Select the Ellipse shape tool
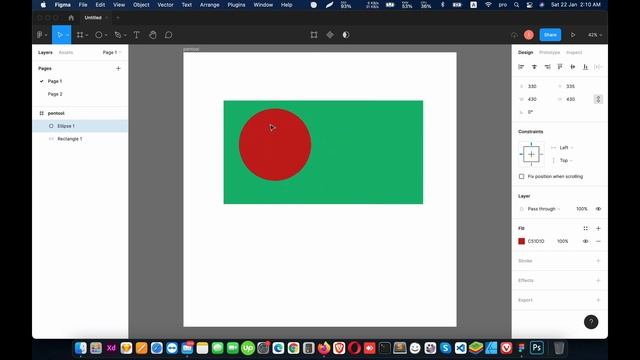 [99, 35]
